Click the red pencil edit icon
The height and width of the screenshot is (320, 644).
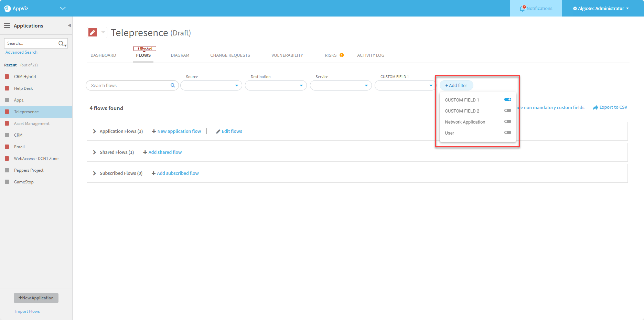93,32
